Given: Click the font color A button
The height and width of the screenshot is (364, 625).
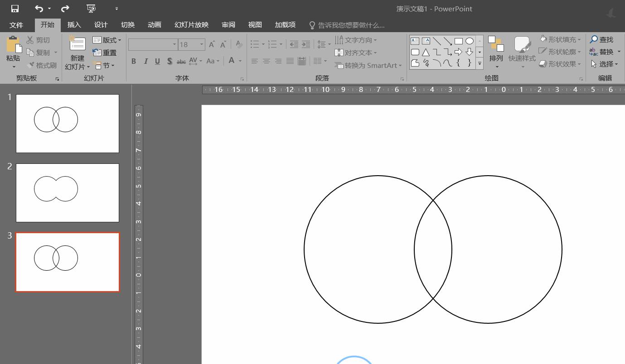Looking at the screenshot, I should [232, 61].
